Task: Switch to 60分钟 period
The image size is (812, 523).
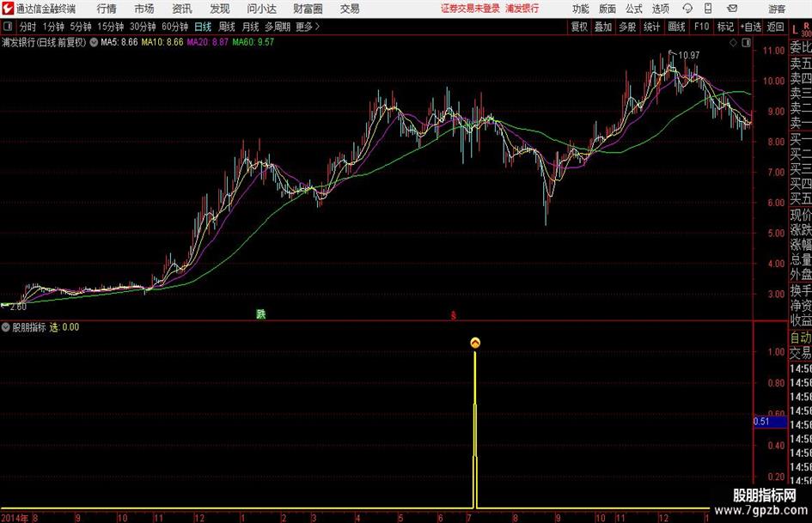Action: click(x=175, y=27)
